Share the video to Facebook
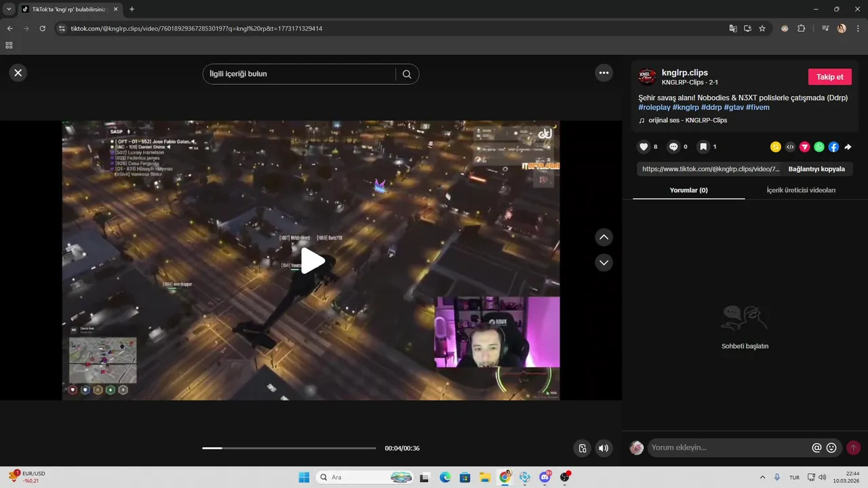868x488 pixels. (833, 146)
